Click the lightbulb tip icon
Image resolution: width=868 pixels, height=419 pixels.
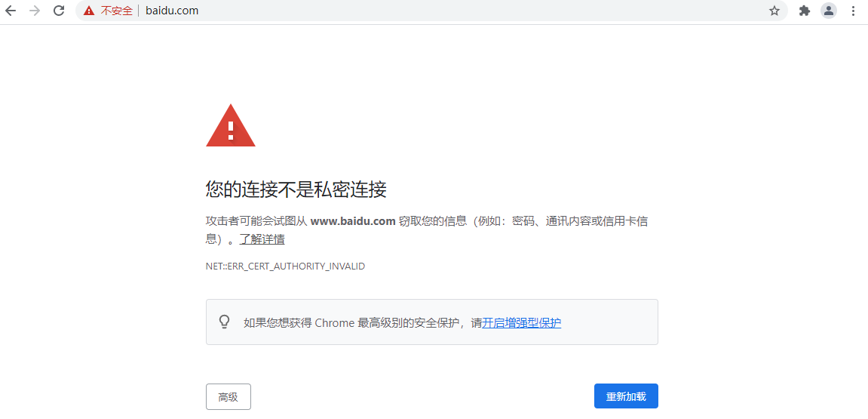[x=224, y=322]
